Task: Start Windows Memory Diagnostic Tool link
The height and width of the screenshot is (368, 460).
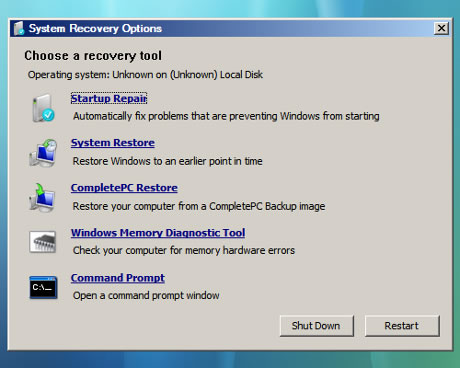Action: coord(158,233)
